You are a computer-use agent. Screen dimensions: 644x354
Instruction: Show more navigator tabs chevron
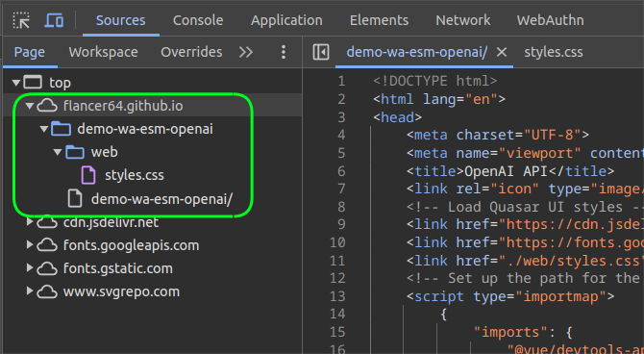[x=246, y=52]
